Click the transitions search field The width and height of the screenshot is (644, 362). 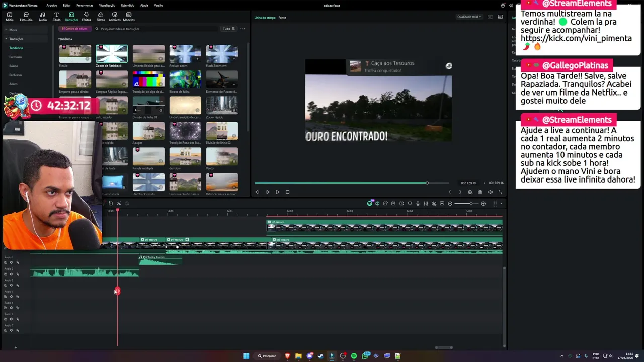156,29
